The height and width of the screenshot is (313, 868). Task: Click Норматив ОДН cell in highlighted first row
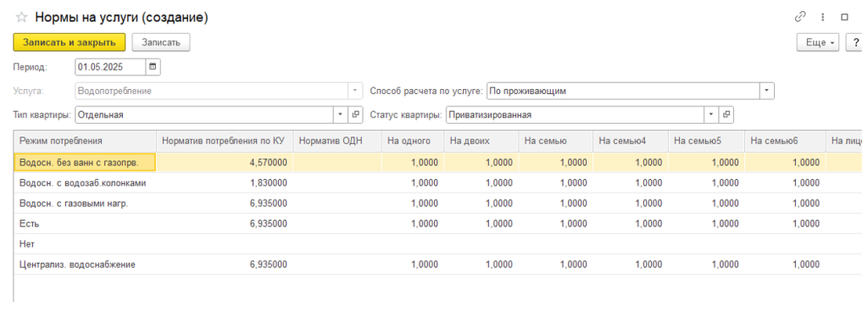click(x=337, y=162)
